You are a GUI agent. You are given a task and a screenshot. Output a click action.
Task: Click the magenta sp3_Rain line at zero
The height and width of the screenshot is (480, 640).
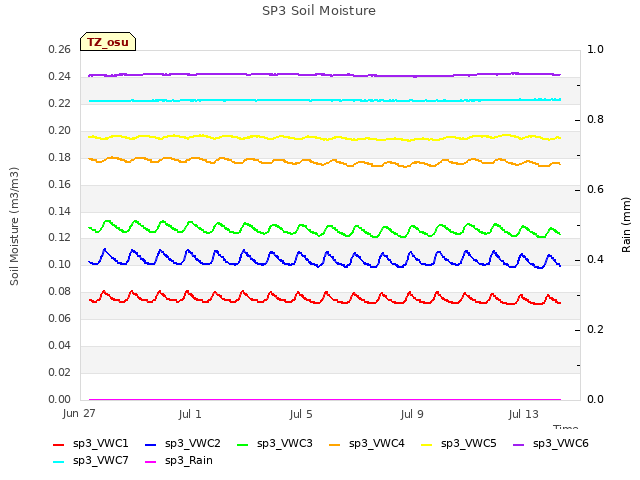pos(325,399)
